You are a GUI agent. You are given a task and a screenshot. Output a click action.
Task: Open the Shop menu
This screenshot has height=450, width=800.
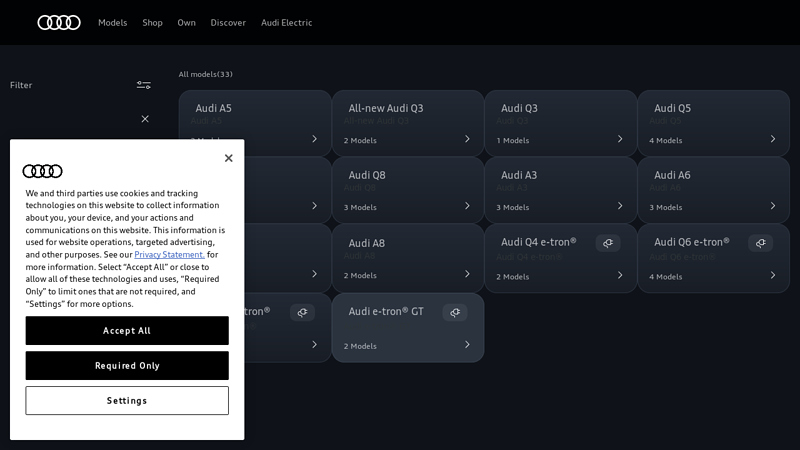point(152,22)
